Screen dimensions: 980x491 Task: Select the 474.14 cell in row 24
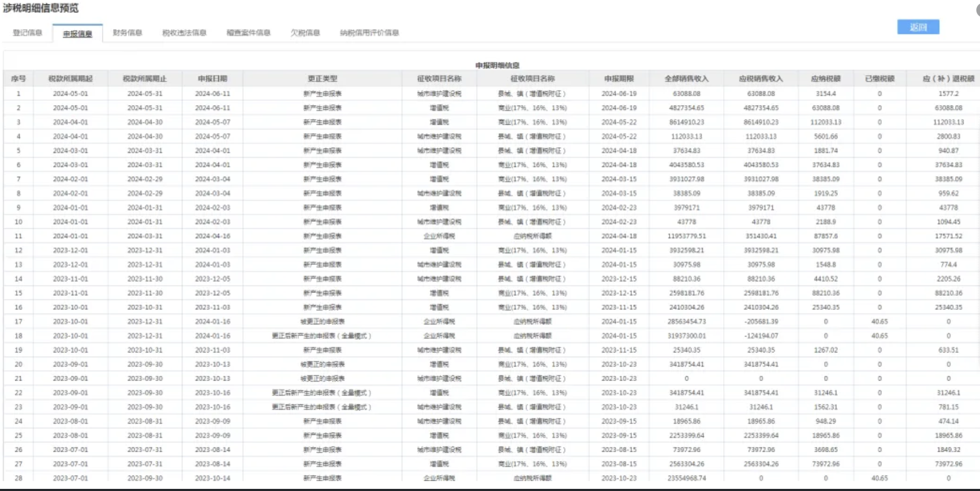click(948, 421)
